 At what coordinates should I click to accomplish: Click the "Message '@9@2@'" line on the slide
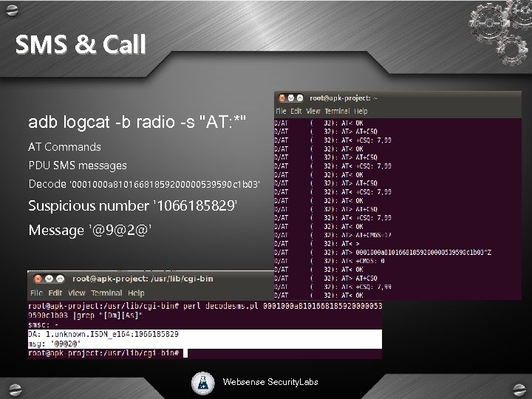click(90, 231)
